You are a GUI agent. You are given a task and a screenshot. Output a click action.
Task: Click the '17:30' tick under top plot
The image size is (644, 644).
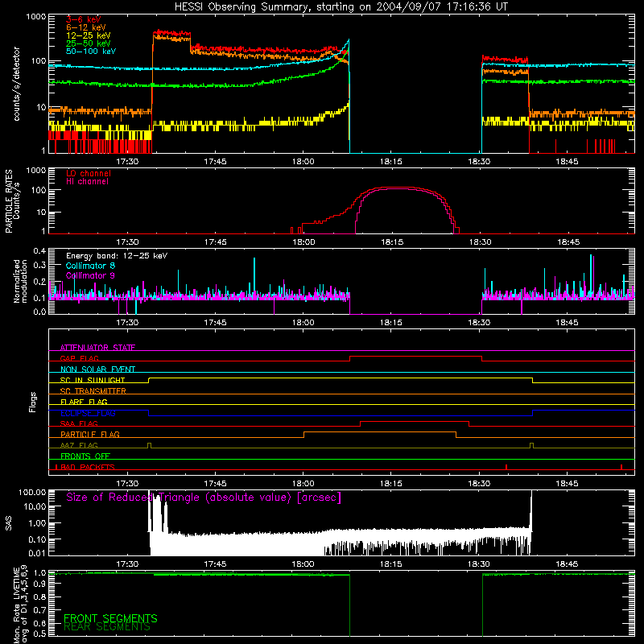[x=127, y=162]
